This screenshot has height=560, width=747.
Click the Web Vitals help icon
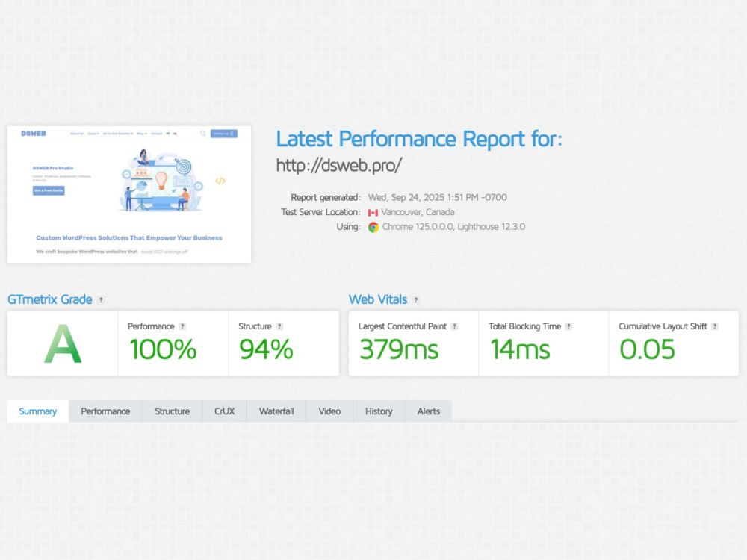[416, 300]
